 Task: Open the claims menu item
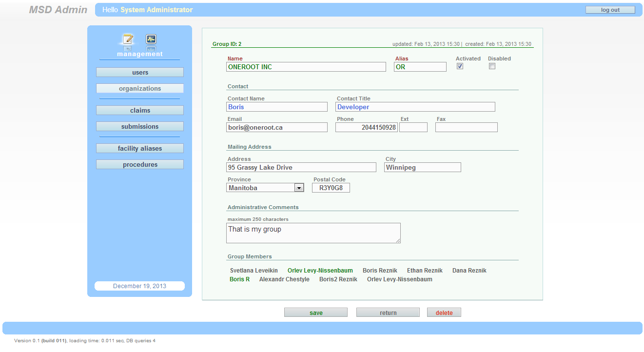(140, 110)
